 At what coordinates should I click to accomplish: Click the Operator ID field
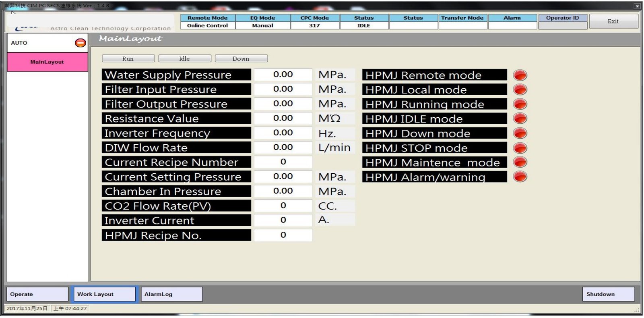tap(563, 25)
